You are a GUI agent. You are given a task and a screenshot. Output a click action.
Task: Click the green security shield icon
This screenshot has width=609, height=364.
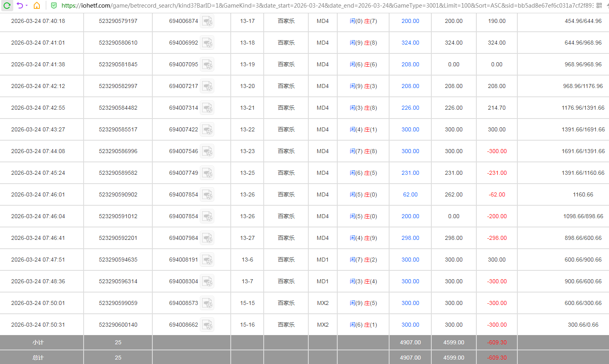54,6
